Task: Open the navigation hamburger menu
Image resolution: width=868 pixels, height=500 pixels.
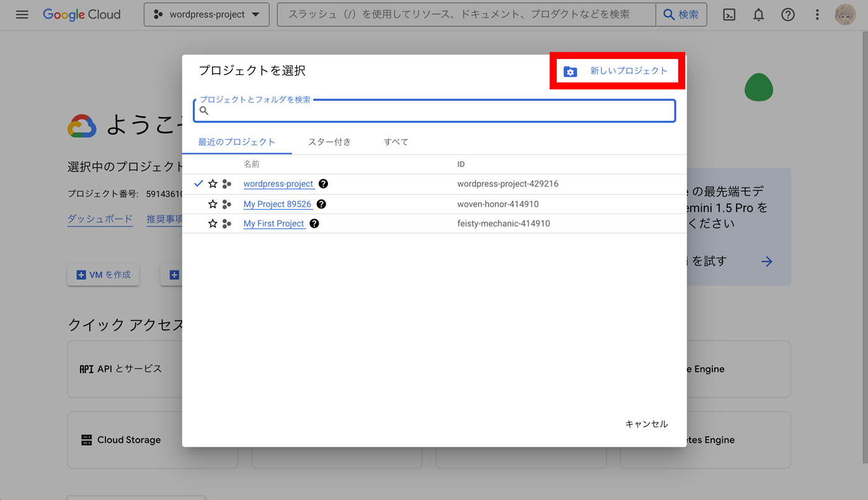Action: pyautogui.click(x=22, y=14)
